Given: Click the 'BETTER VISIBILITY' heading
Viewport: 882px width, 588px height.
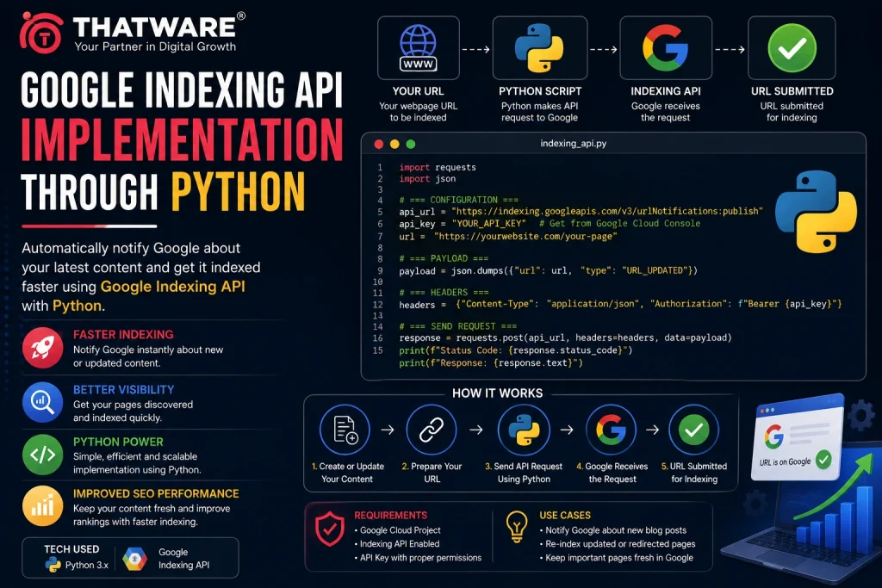Looking at the screenshot, I should click(124, 390).
